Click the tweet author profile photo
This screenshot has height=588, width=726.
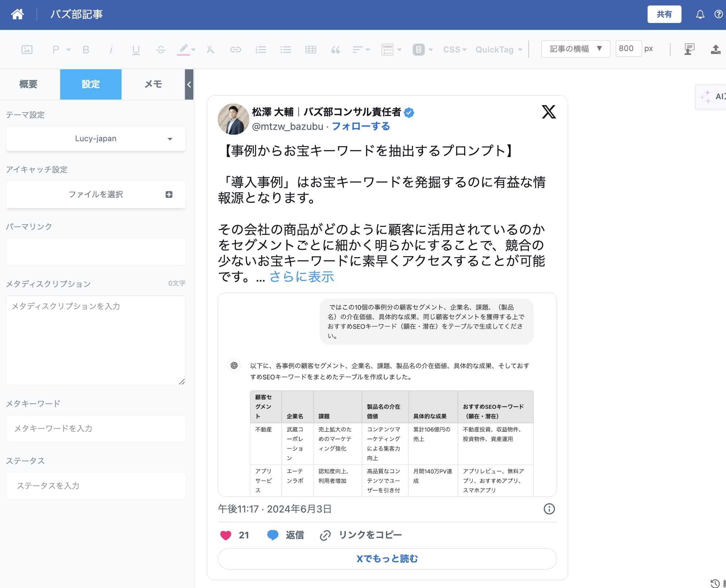233,119
